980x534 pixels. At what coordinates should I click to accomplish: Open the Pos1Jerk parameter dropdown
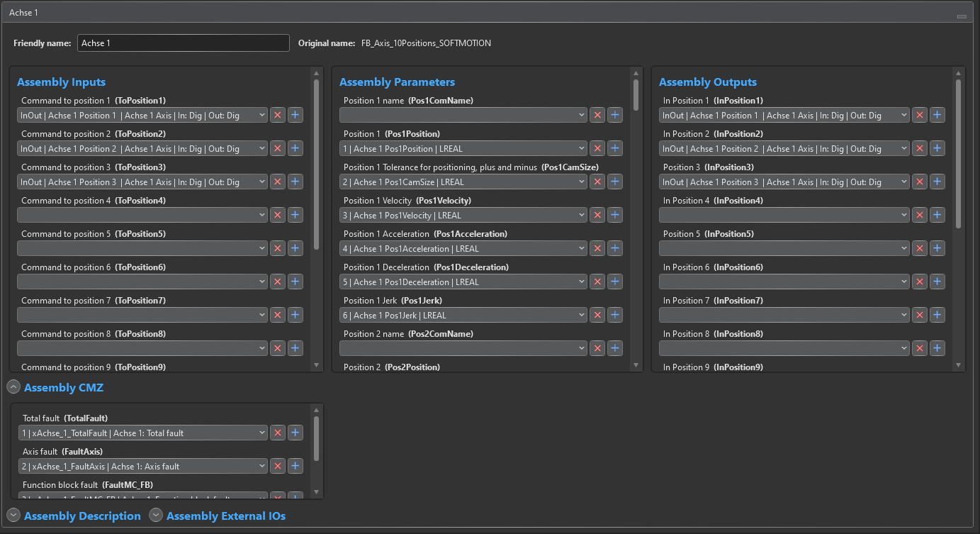463,315
